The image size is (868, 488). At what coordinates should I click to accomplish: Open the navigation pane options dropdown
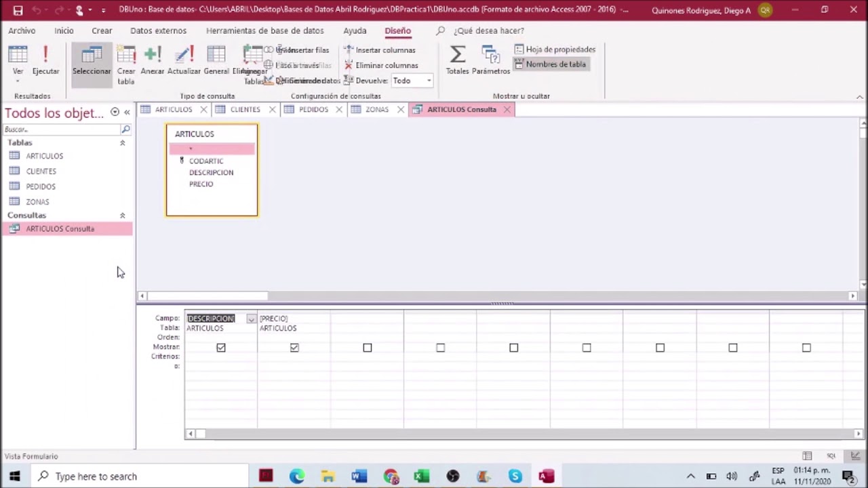115,113
